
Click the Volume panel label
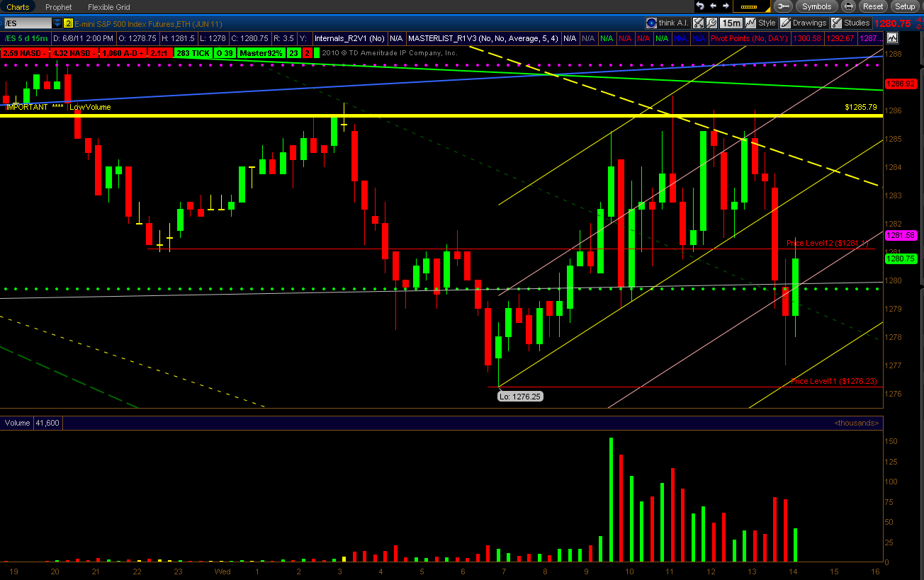(x=17, y=423)
